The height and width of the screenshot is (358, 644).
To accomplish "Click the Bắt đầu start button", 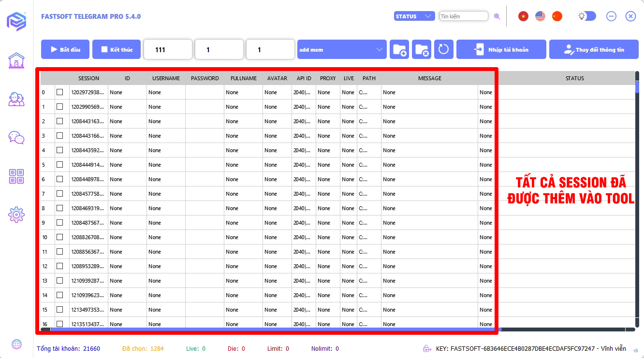I will point(65,49).
